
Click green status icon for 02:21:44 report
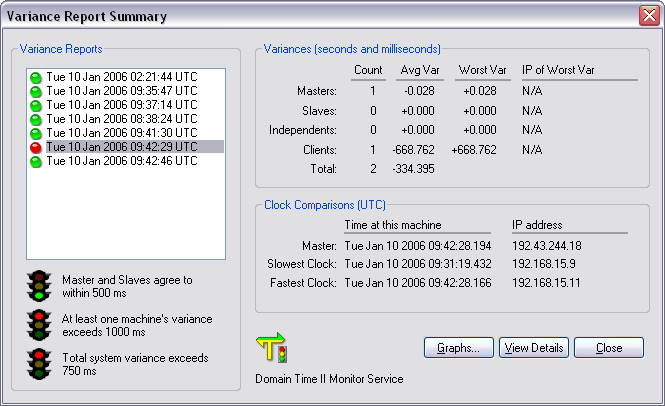pyautogui.click(x=36, y=78)
